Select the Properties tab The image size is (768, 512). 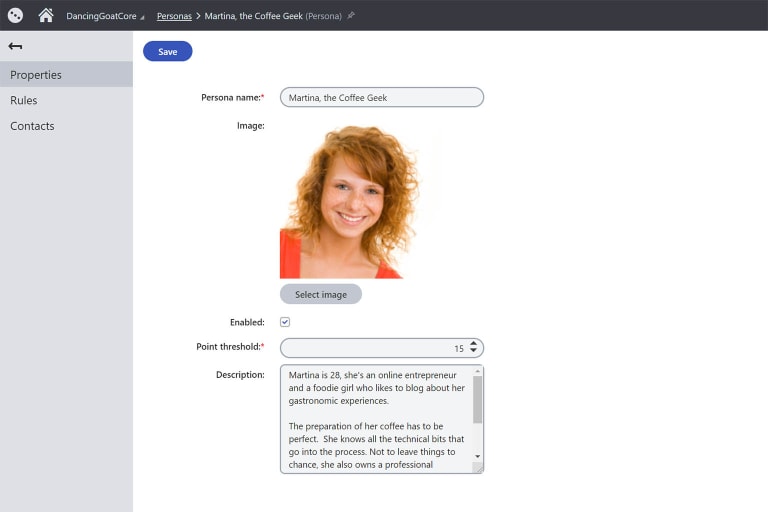(x=66, y=74)
